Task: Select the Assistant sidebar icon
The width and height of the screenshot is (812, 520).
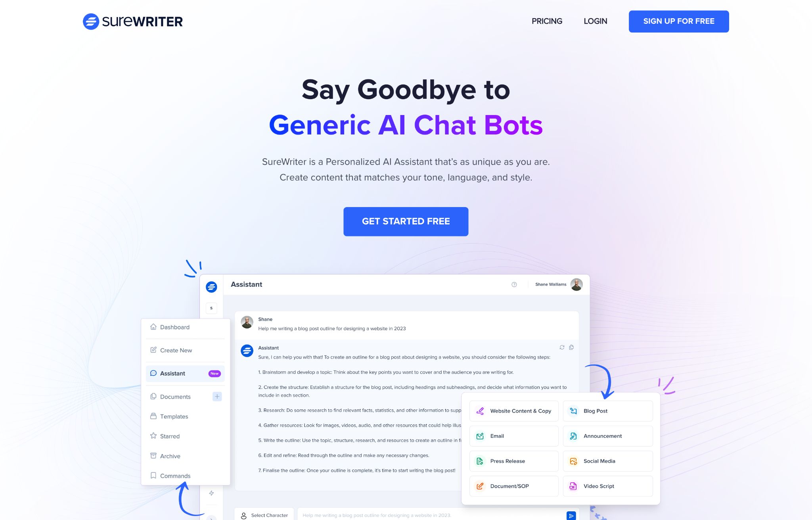Action: coord(153,373)
